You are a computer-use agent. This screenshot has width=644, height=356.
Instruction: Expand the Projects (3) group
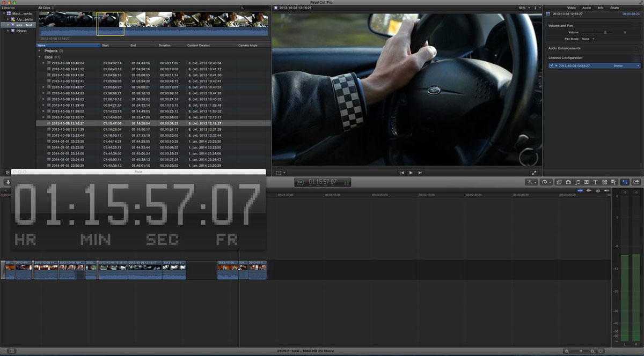(40, 51)
